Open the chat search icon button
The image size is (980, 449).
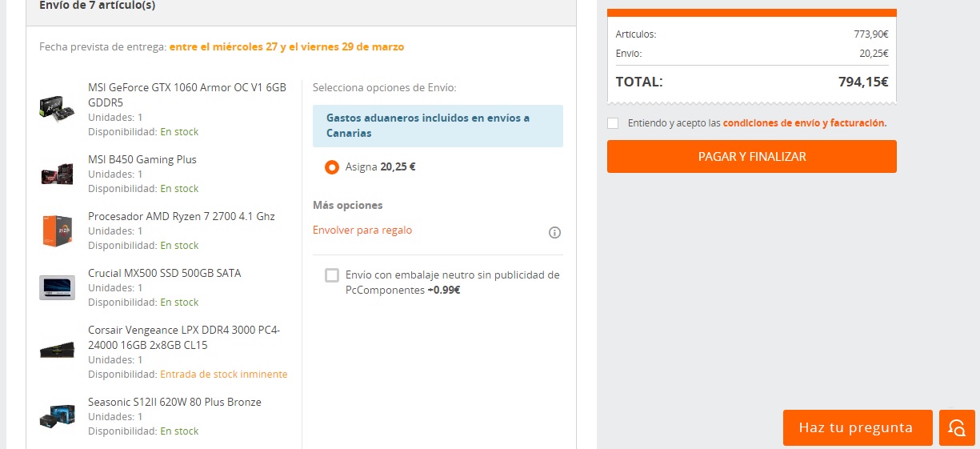point(957,427)
